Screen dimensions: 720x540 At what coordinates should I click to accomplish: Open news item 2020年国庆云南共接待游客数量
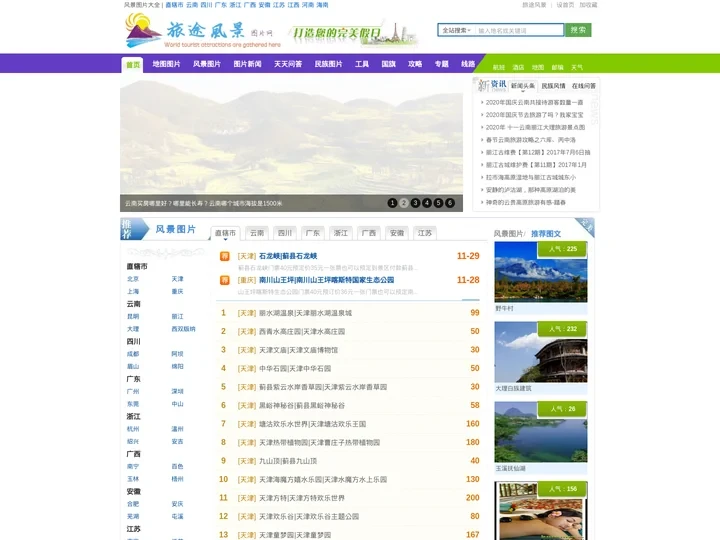tap(534, 102)
